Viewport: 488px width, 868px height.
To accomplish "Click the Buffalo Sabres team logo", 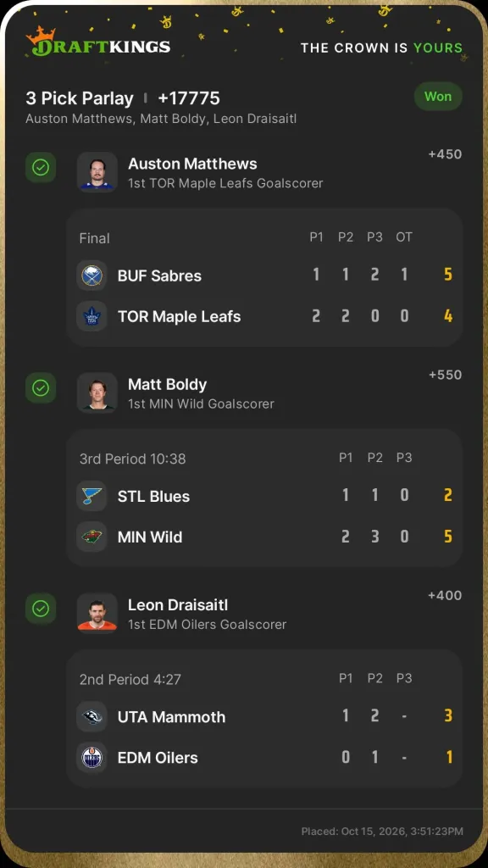I will pyautogui.click(x=91, y=275).
